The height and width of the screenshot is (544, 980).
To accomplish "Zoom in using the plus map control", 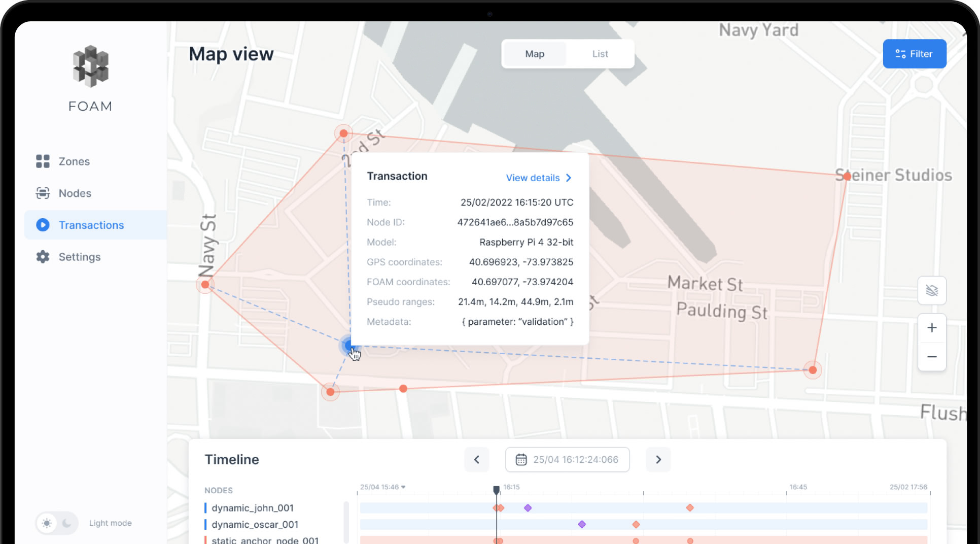I will pos(932,327).
